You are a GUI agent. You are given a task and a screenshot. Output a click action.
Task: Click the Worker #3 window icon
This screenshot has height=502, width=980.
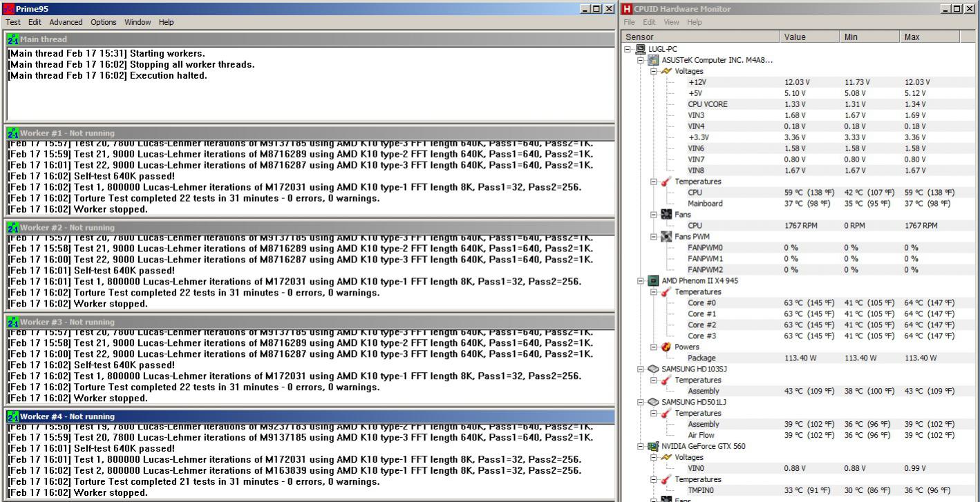tap(13, 322)
